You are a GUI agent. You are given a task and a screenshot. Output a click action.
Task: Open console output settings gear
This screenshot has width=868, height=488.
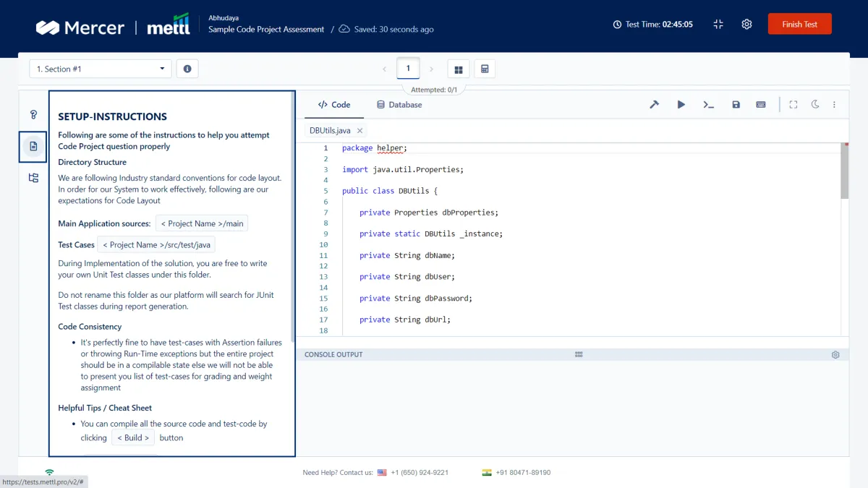835,355
